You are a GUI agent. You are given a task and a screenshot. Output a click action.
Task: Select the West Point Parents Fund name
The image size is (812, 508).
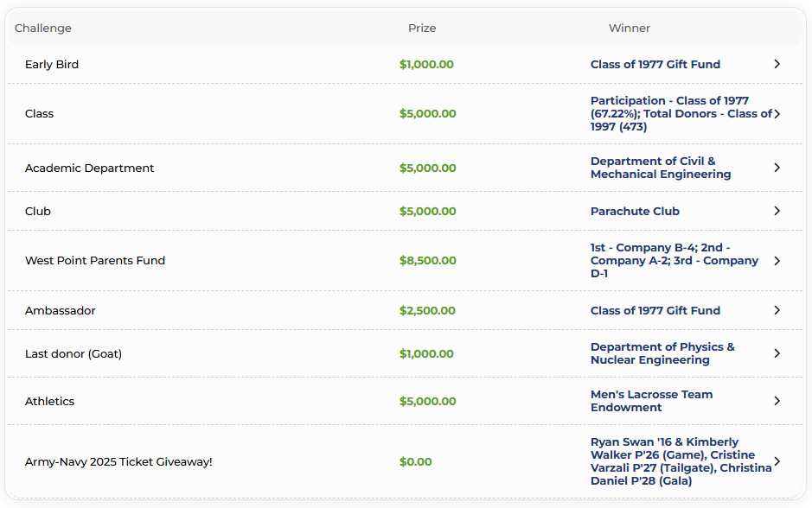(95, 261)
